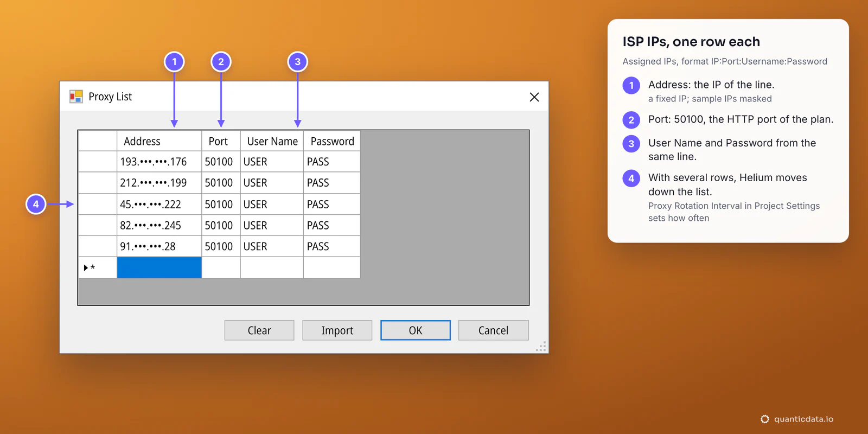Screen dimensions: 868x434
Task: Click PASS cell in 212.•••.•••.199 row
Action: pos(332,183)
